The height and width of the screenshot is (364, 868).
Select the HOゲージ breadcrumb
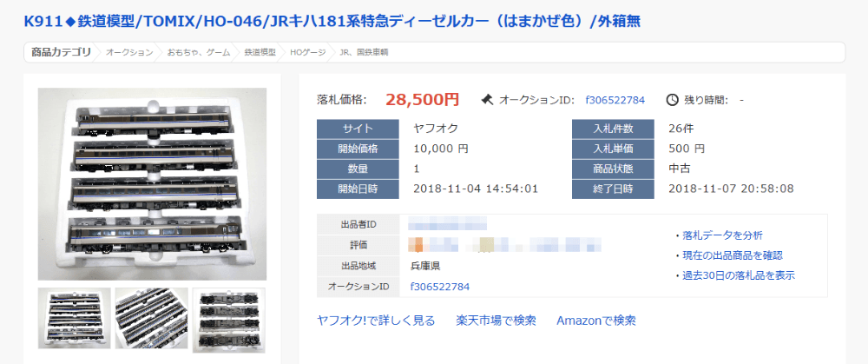click(308, 52)
